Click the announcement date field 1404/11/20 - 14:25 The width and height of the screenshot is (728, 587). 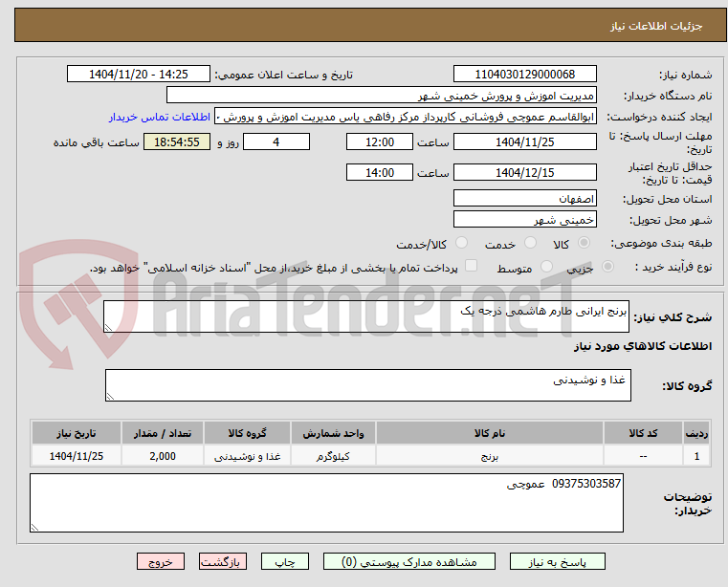pos(139,74)
